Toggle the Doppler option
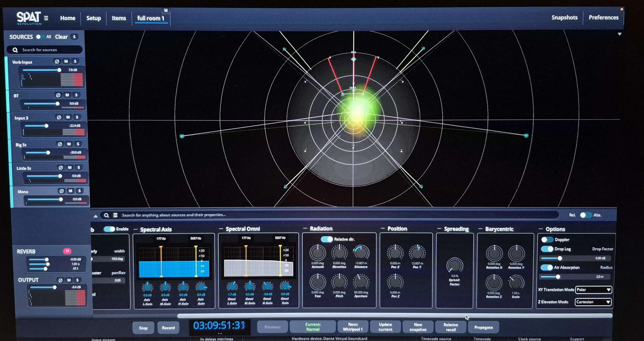644x341 pixels. tap(547, 240)
